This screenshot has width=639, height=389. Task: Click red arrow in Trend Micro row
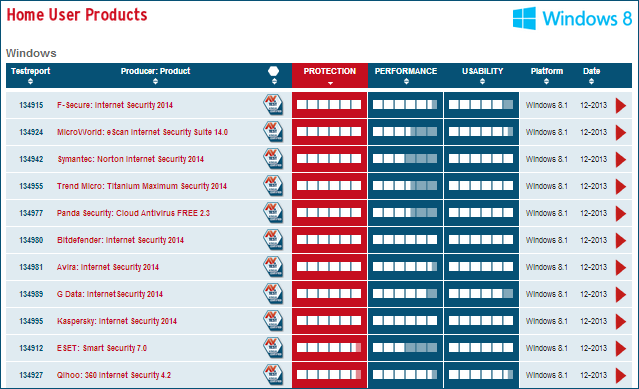pyautogui.click(x=620, y=186)
